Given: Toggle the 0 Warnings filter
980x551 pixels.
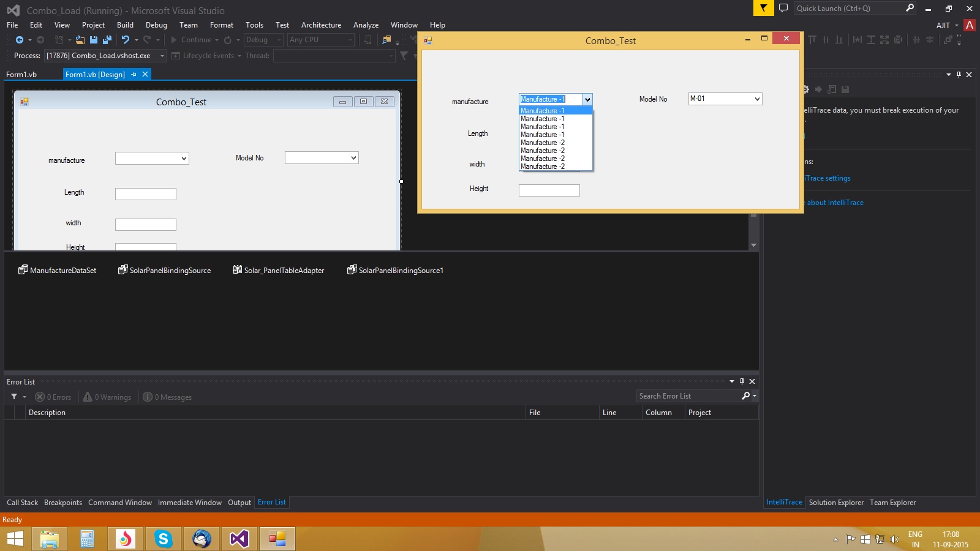Looking at the screenshot, I should pos(107,397).
